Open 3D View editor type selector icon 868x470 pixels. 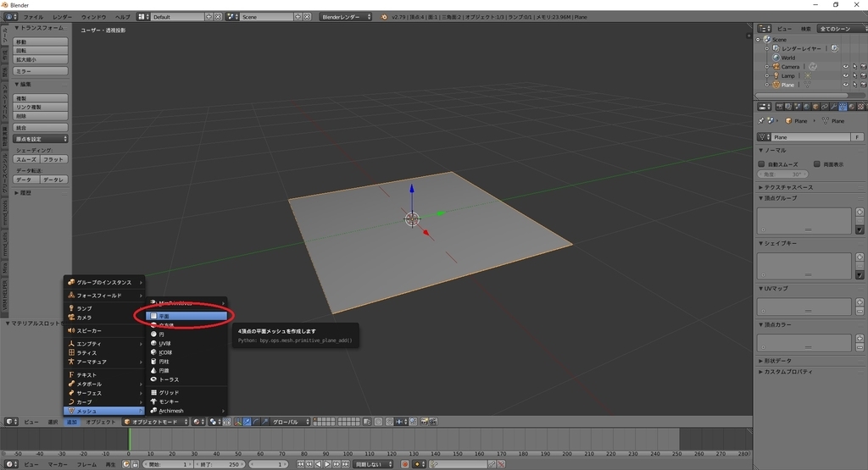[x=11, y=422]
